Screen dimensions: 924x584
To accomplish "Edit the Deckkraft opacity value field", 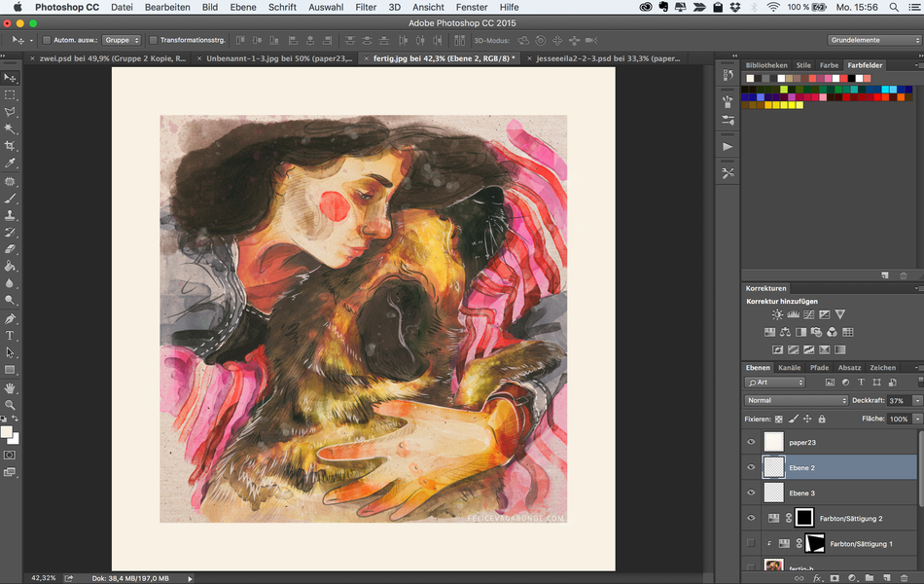I will pyautogui.click(x=899, y=400).
